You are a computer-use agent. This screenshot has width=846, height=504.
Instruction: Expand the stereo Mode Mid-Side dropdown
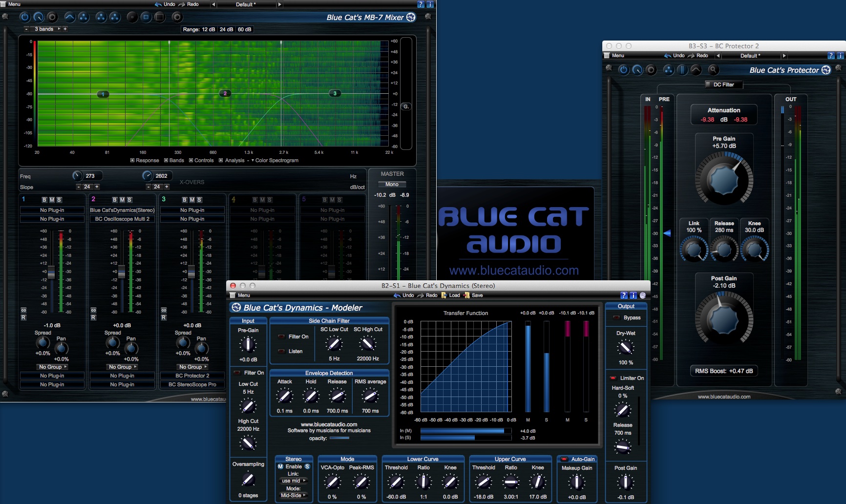[x=293, y=495]
